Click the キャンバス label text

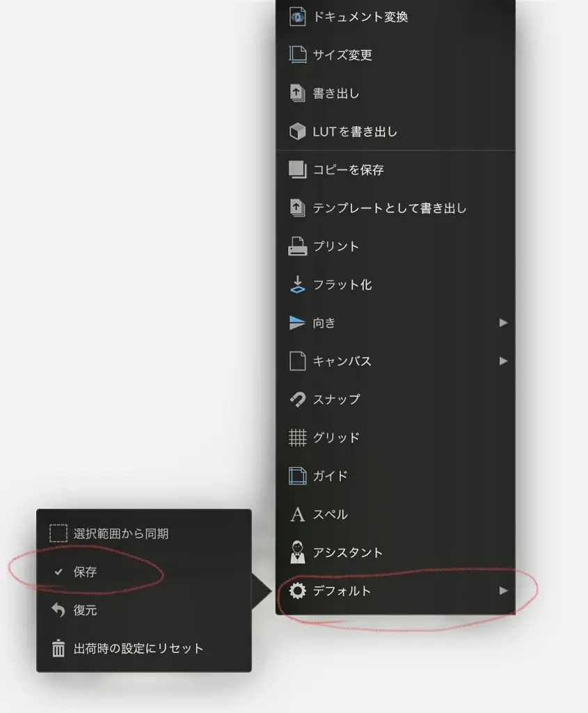pyautogui.click(x=342, y=361)
